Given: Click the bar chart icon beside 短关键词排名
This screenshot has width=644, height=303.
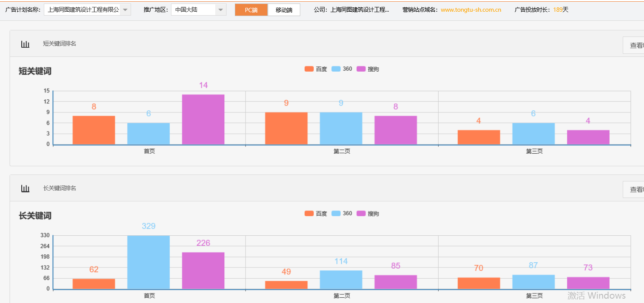Looking at the screenshot, I should coord(25,43).
